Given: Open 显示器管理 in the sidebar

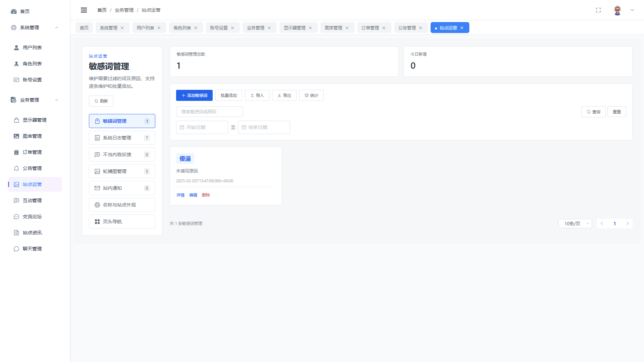Looking at the screenshot, I should [35, 120].
